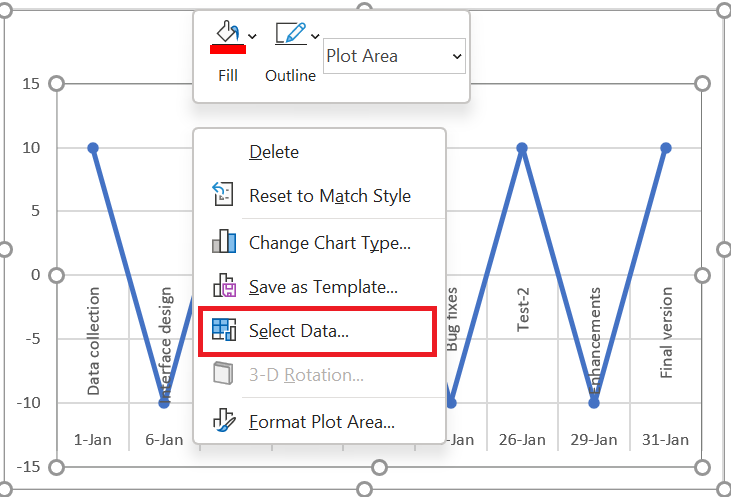Open the Plot Area element dropdown
Viewport: 731px width, 497px height.
tap(394, 56)
